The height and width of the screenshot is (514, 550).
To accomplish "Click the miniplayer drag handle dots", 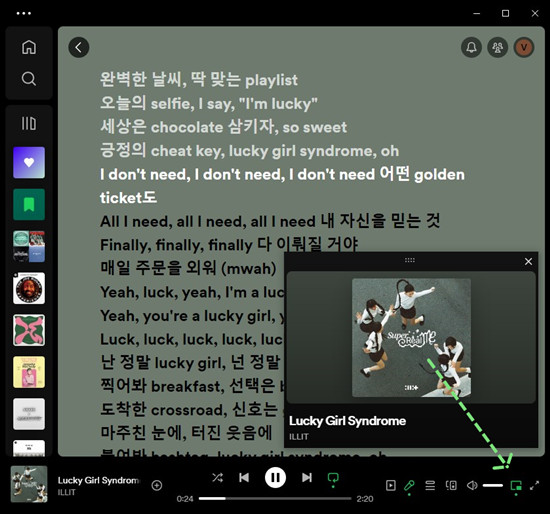I will 410,260.
